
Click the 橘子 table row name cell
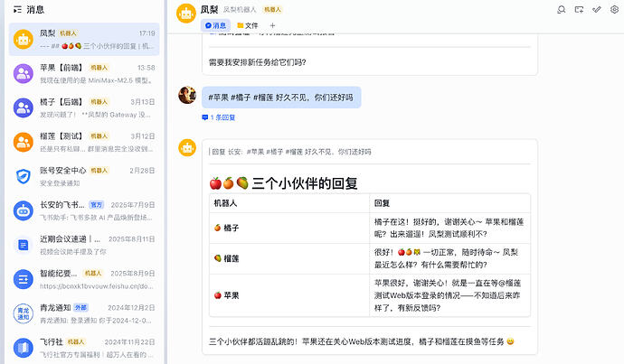pos(289,229)
